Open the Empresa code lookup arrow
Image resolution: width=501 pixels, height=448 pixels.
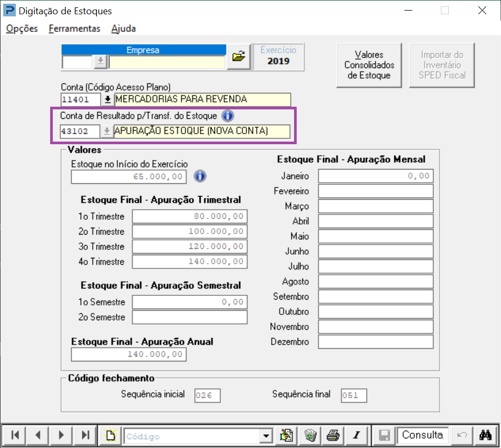point(100,61)
